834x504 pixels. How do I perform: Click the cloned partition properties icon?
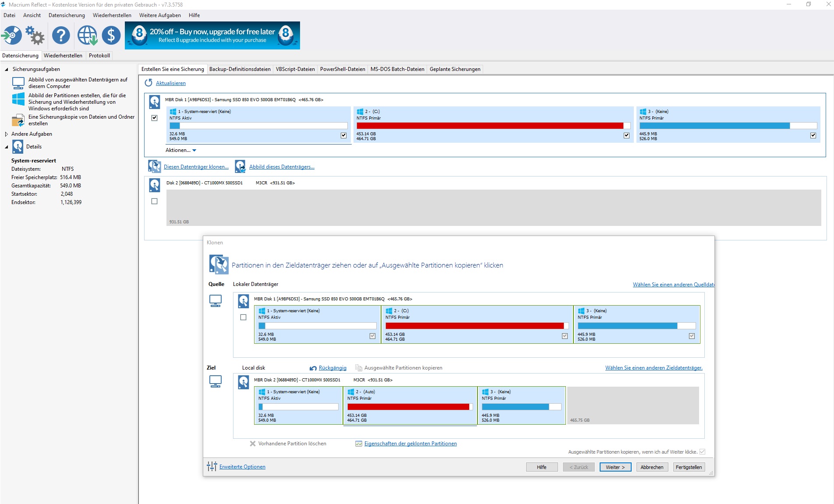point(359,444)
